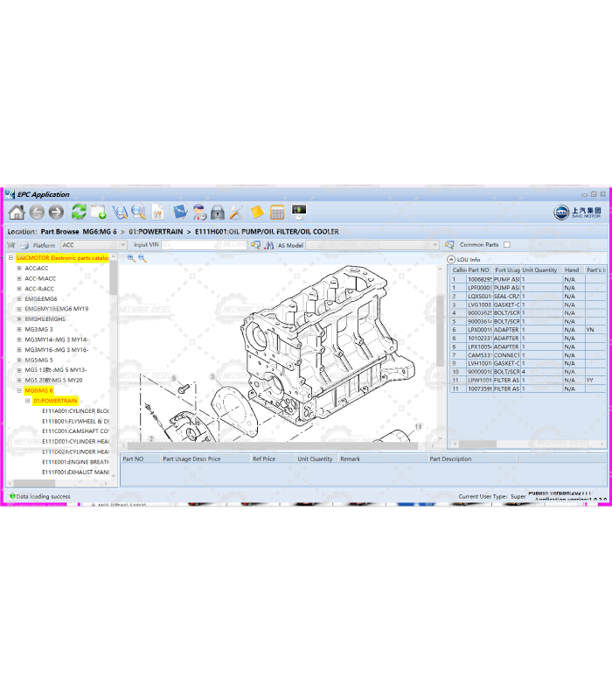612x700 pixels.
Task: Collapse the 01:POWERTRAIN tree node
Action: 28,401
